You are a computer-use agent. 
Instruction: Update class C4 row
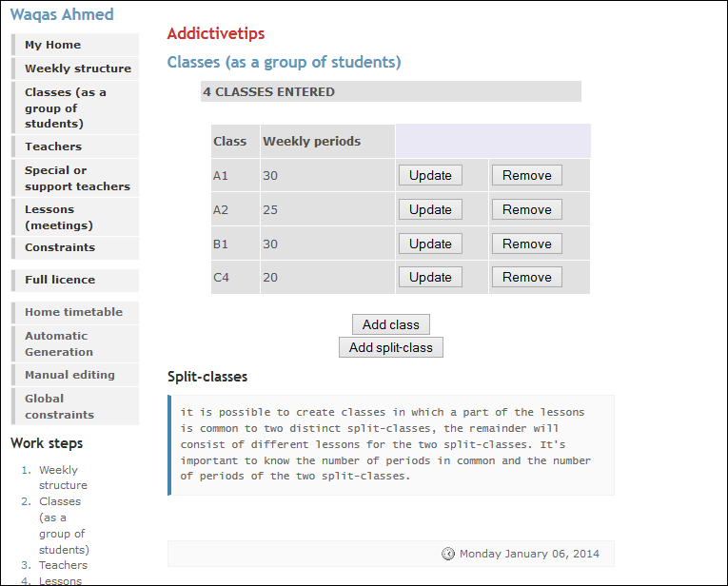[430, 277]
